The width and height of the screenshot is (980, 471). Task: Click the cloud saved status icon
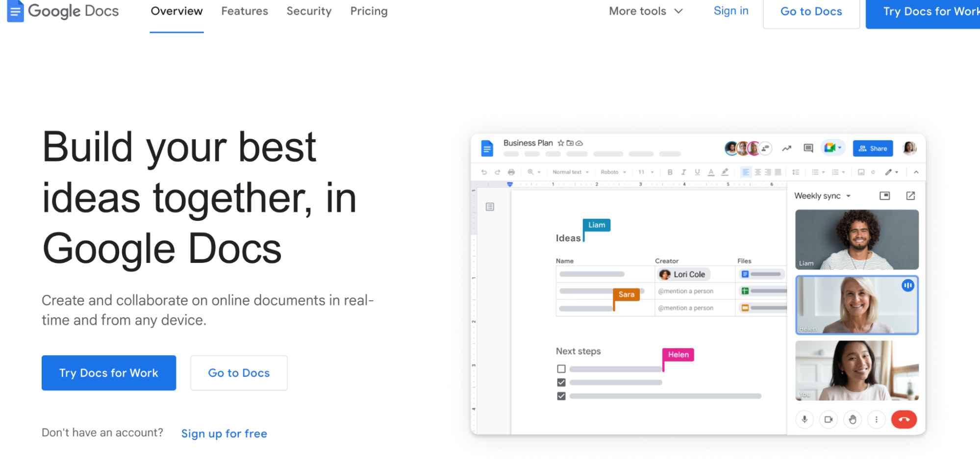579,143
